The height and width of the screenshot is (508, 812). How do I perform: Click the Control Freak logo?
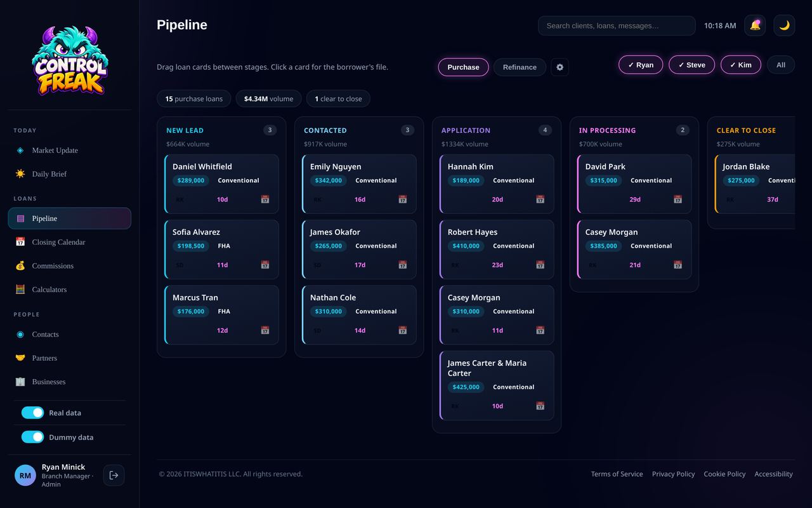click(70, 60)
